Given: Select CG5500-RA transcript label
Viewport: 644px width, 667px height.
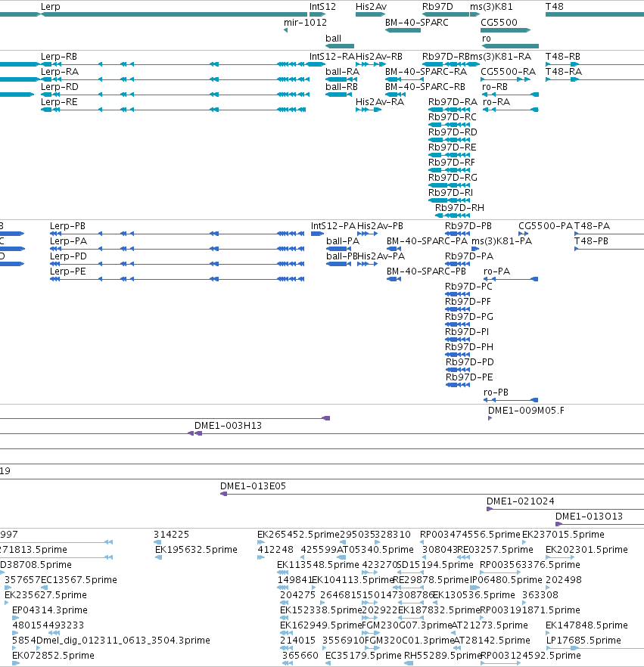Looking at the screenshot, I should point(508,71).
